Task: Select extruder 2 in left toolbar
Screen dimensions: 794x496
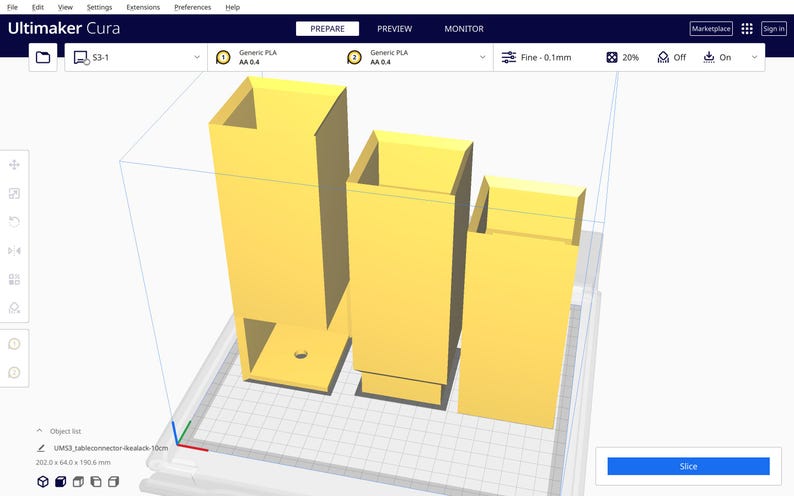Action: 14,373
